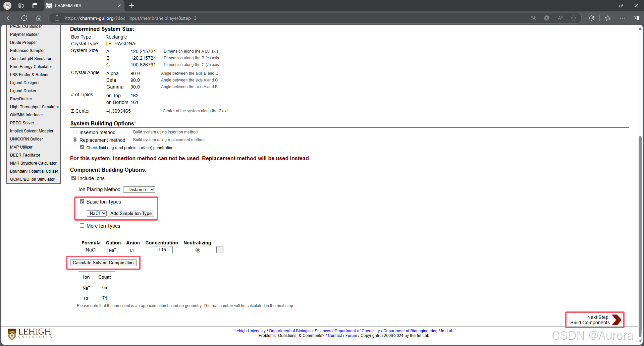Reload the page with refresh icon
644x346 pixels.
coord(24,18)
